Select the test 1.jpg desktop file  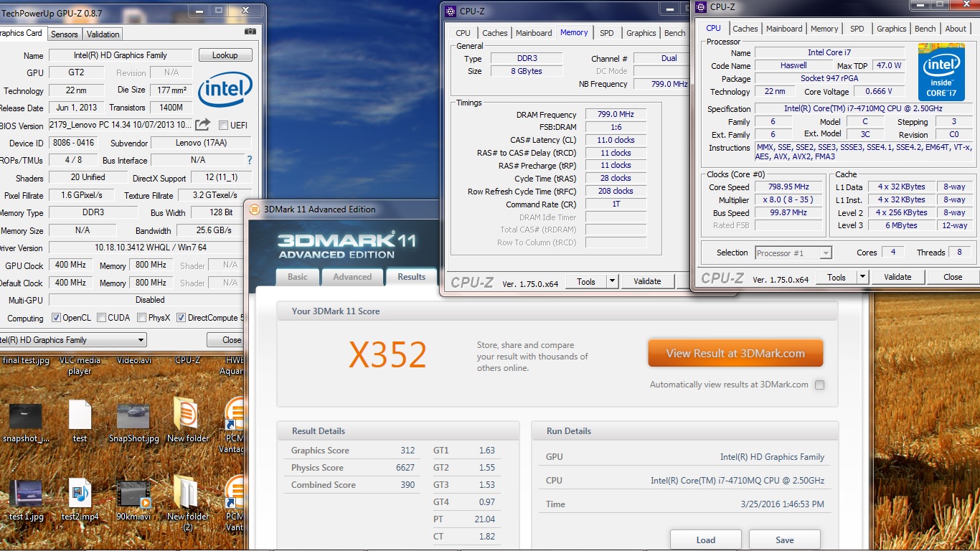(26, 500)
